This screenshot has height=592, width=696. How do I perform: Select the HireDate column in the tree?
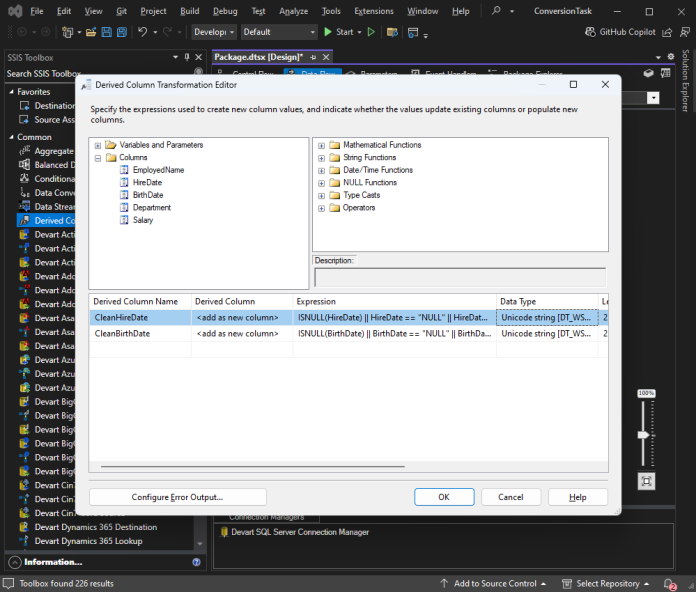coord(147,183)
